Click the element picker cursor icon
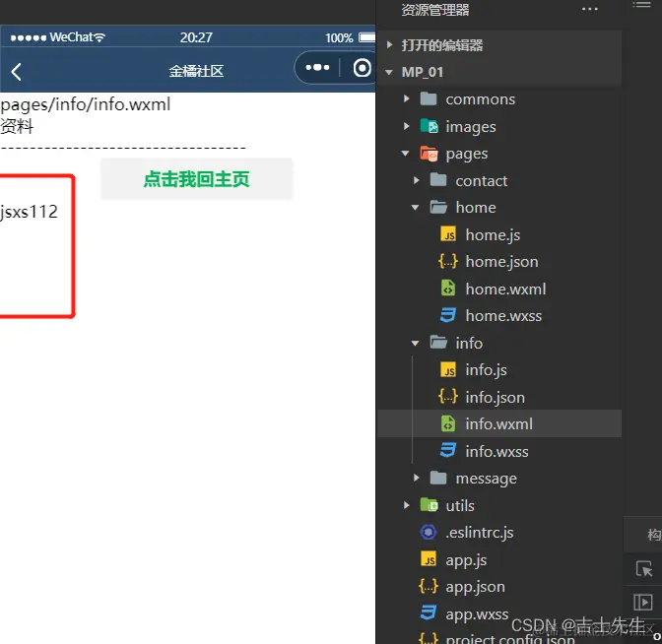This screenshot has height=644, width=662. pyautogui.click(x=644, y=568)
